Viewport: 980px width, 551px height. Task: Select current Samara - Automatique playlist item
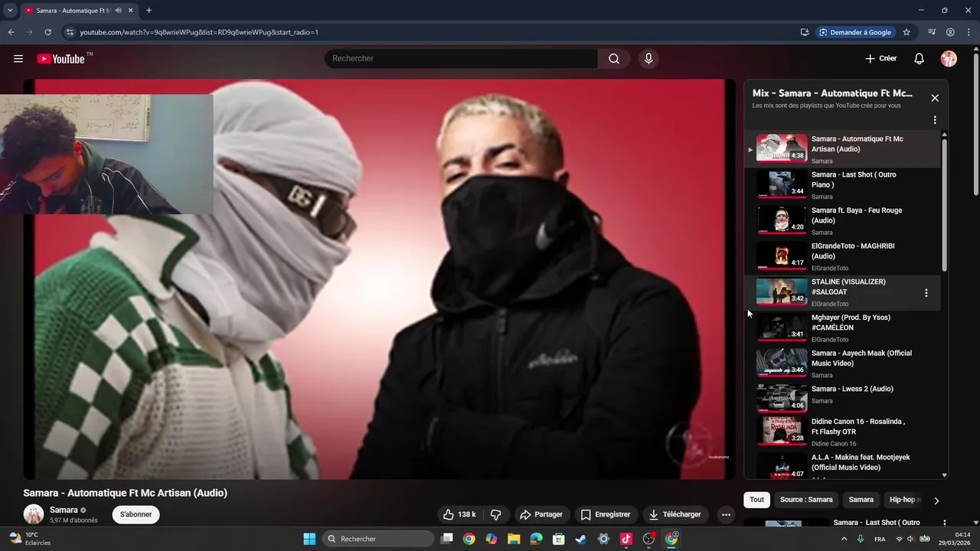tap(842, 149)
